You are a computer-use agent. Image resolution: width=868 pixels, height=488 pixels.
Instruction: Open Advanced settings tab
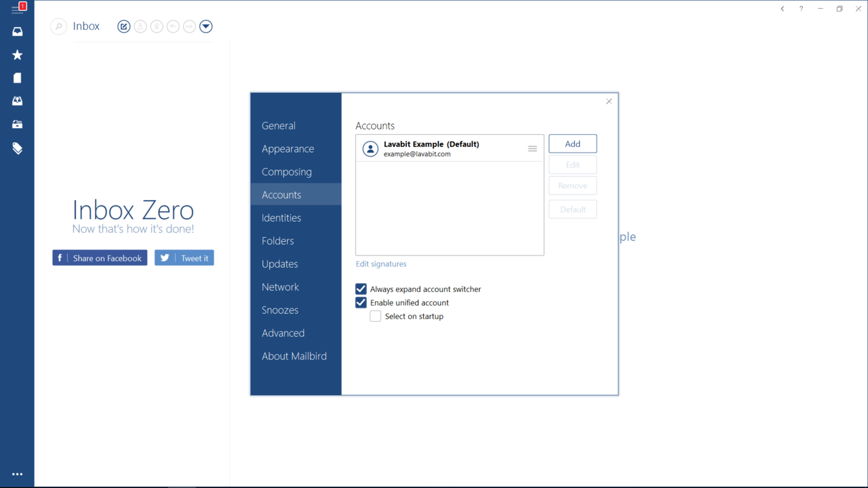coord(296,333)
